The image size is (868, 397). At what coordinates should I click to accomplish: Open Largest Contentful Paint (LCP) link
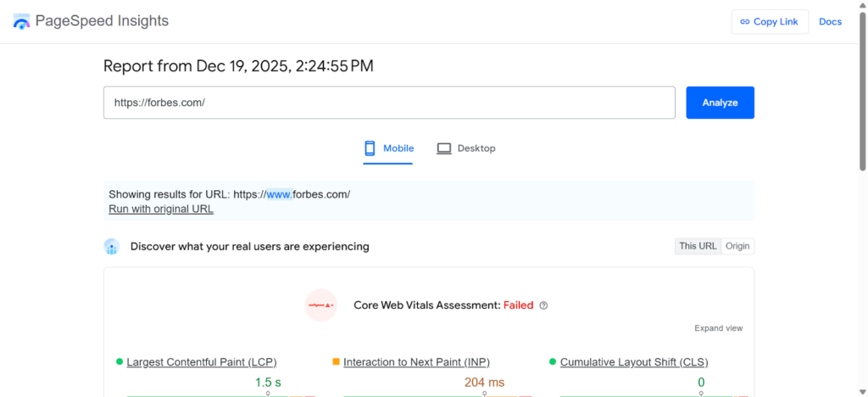point(202,362)
